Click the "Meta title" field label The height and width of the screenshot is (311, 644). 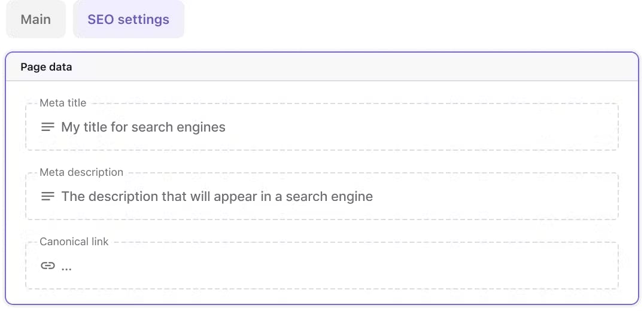tap(63, 103)
